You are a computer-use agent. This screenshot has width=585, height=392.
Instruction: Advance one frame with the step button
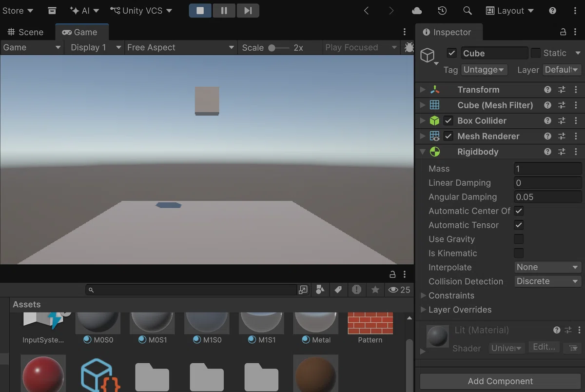[248, 11]
